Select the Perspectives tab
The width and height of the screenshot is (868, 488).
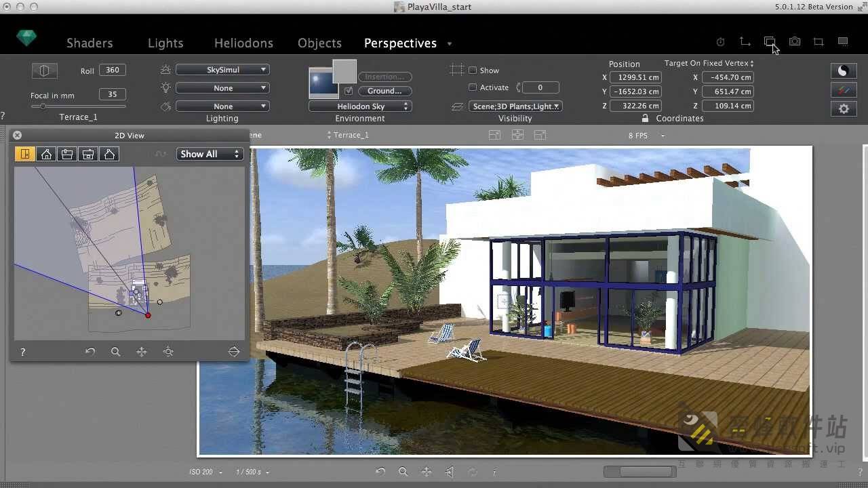400,43
